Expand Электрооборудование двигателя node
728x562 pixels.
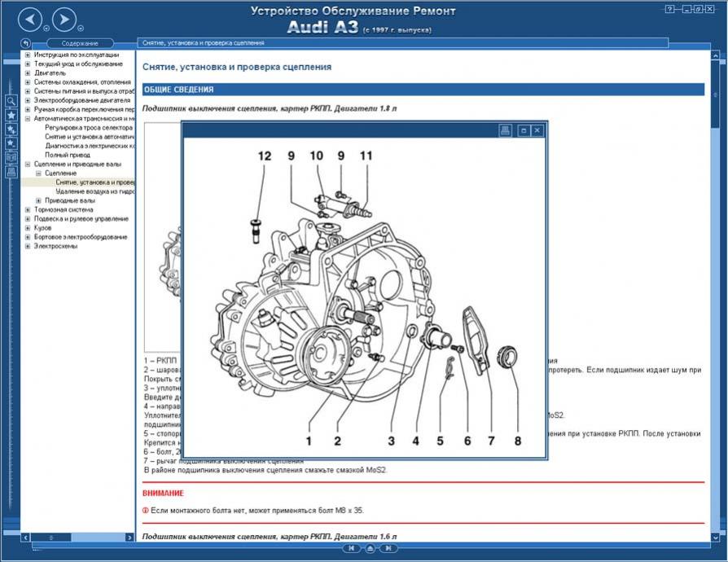pyautogui.click(x=28, y=100)
